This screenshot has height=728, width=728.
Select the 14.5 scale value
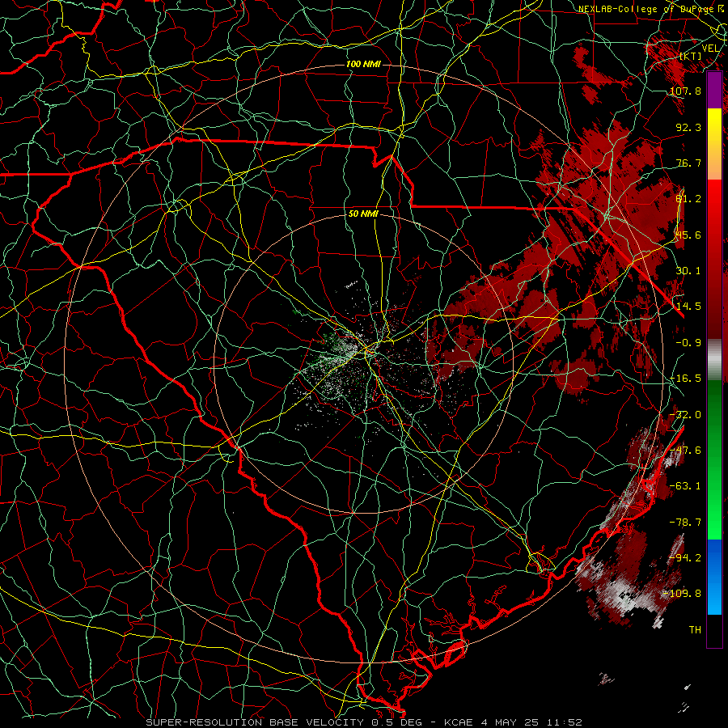pos(688,307)
